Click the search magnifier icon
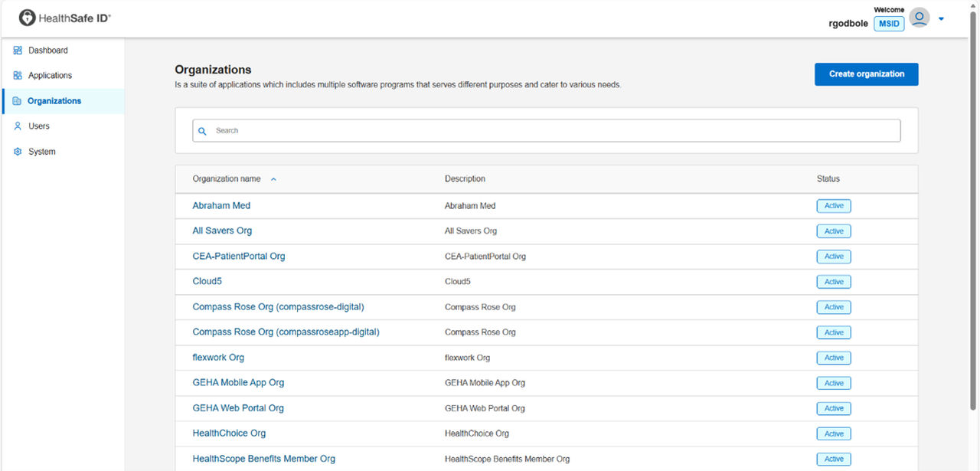Screen dimensions: 980x471 point(203,131)
